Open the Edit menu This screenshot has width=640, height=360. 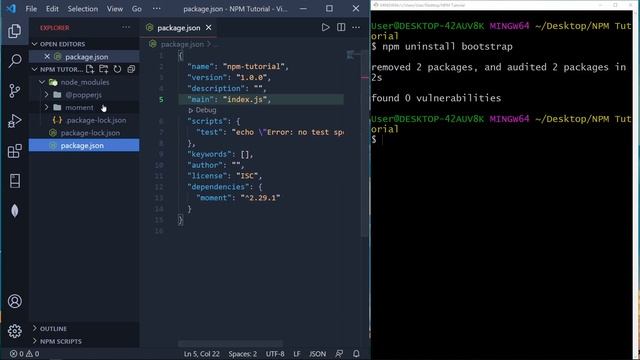(52, 9)
